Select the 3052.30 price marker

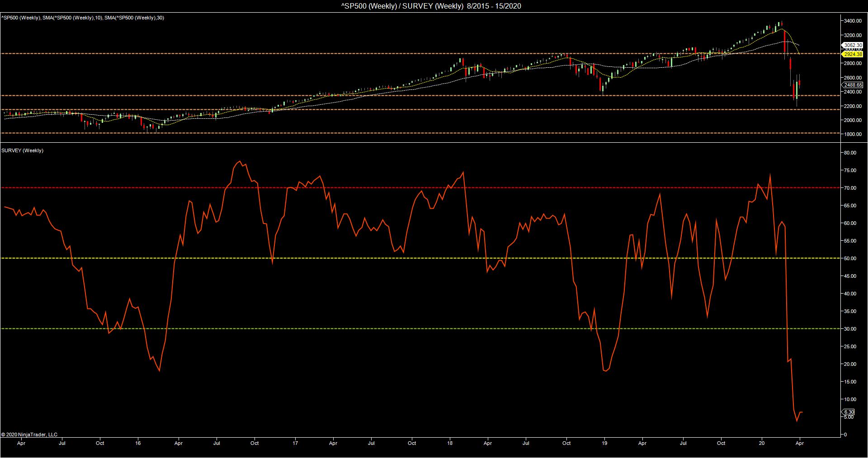853,45
